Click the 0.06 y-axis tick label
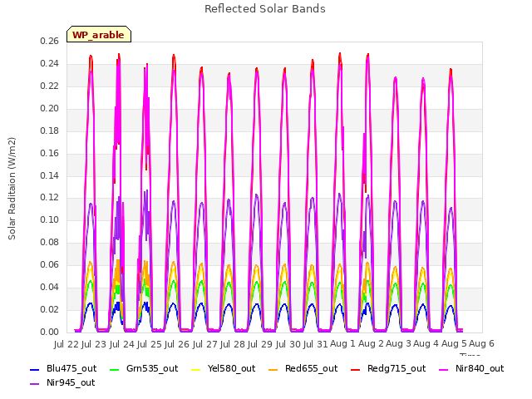Screen dimensions: 532x399 click(x=50, y=264)
